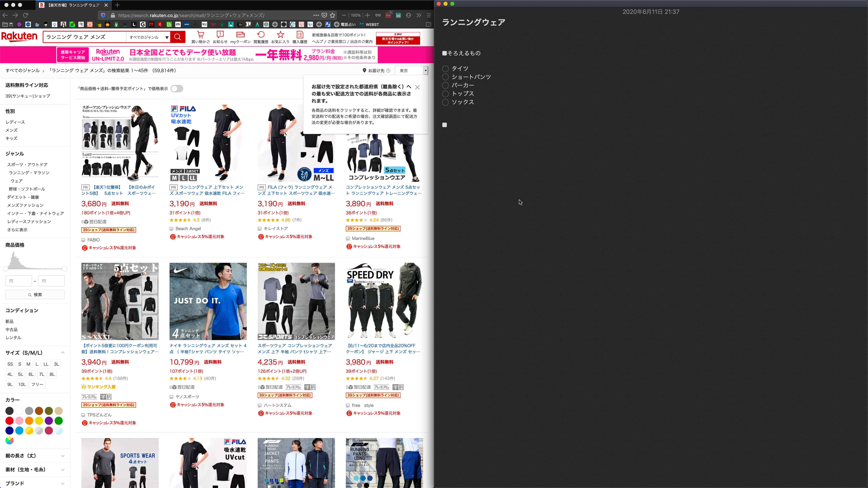This screenshot has height=488, width=868.
Task: Collapse the サイズ (S/M/L) section
Action: pyautogui.click(x=63, y=353)
